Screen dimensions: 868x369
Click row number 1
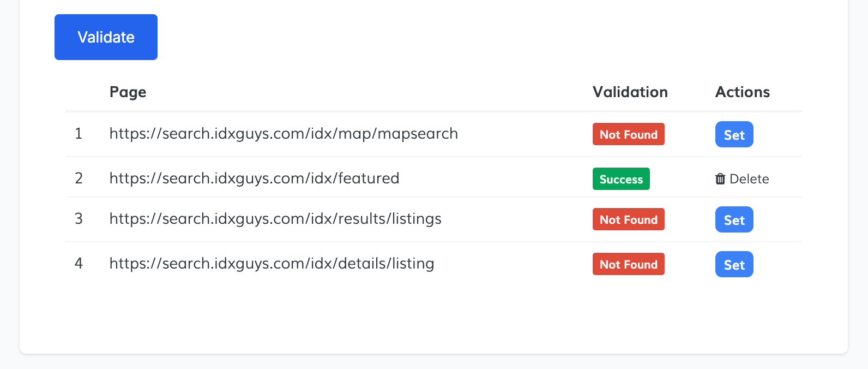79,134
